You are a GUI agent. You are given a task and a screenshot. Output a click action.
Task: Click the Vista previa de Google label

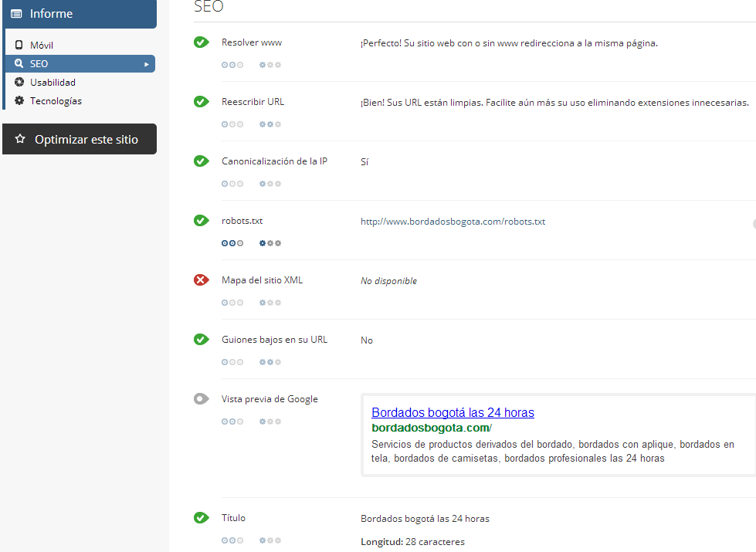point(270,399)
